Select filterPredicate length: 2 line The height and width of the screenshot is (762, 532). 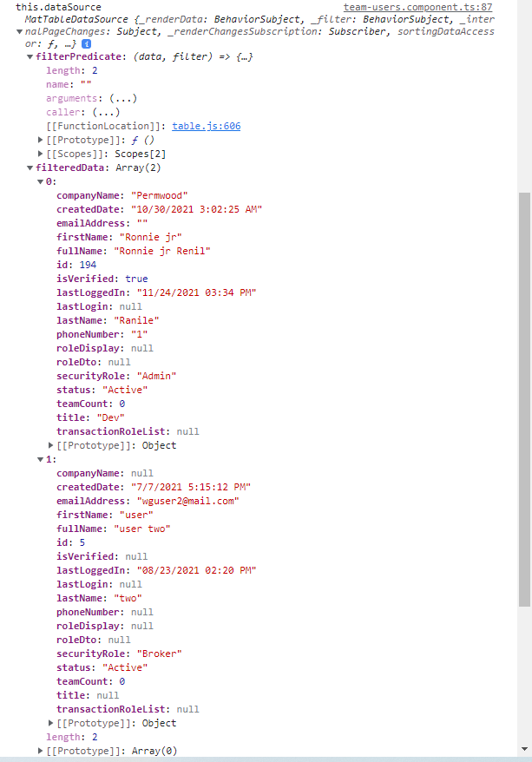[x=72, y=71]
